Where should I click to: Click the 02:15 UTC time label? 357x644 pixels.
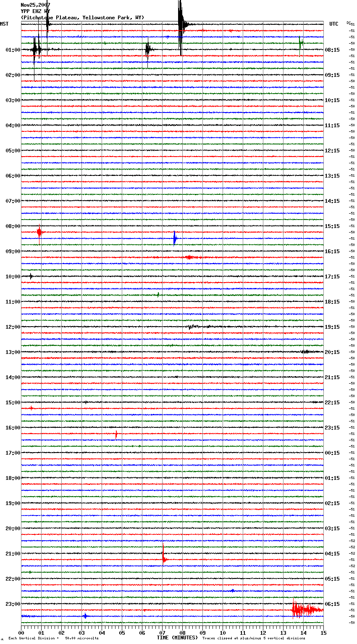coord(332,503)
